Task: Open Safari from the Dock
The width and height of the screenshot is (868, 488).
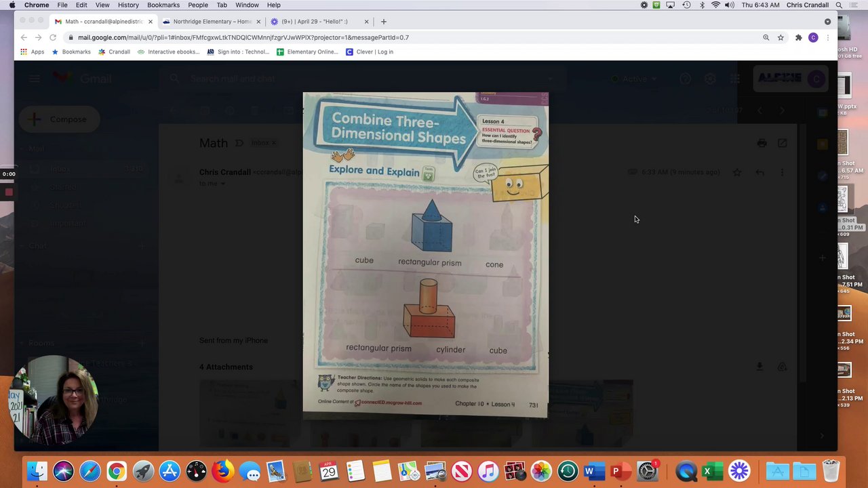Action: (x=90, y=470)
